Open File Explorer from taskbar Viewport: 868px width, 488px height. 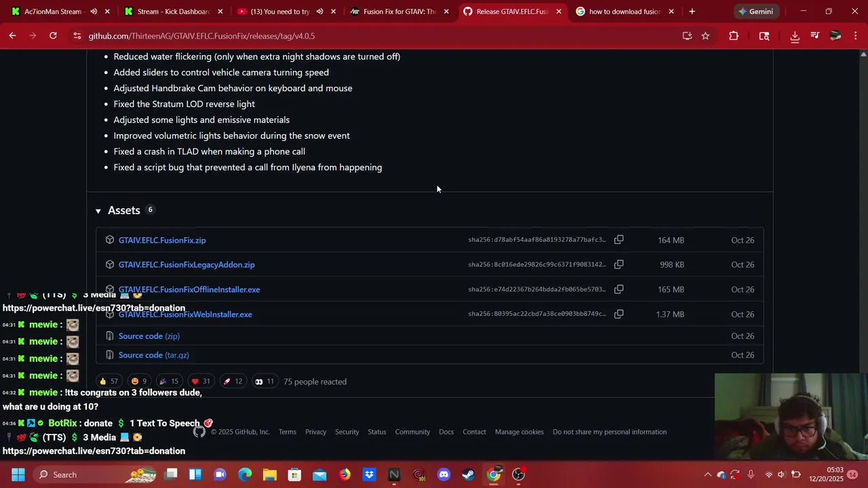[270, 474]
